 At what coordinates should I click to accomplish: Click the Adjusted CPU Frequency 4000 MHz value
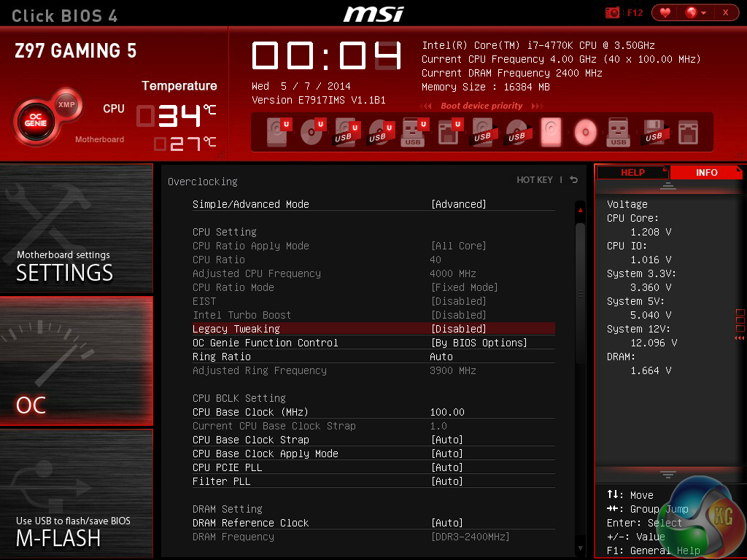tap(453, 273)
